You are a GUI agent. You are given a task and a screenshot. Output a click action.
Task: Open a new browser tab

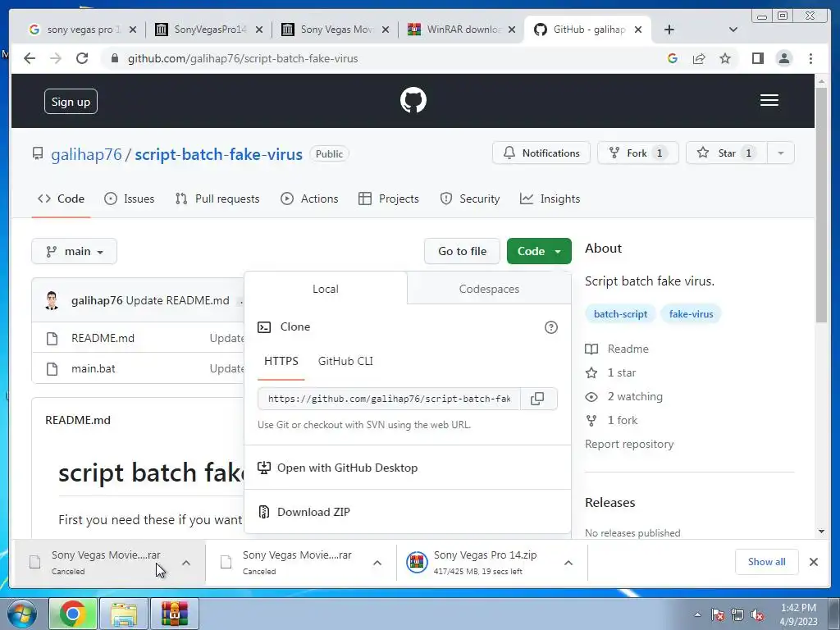click(x=669, y=30)
